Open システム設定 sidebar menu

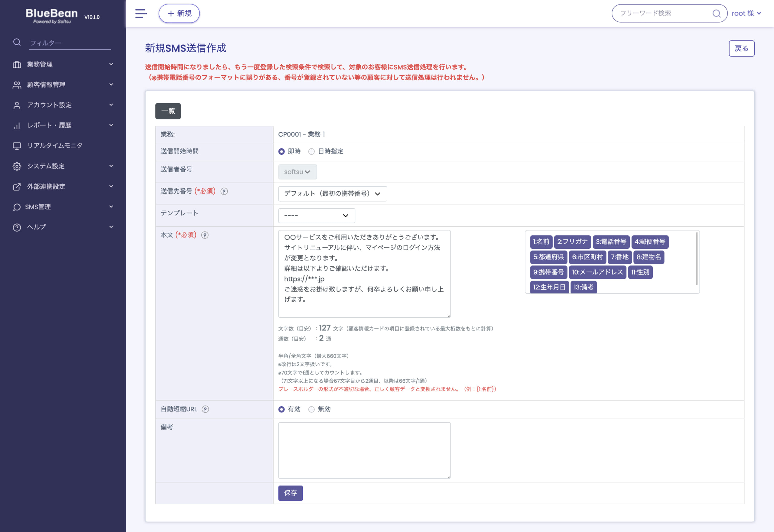click(x=63, y=166)
